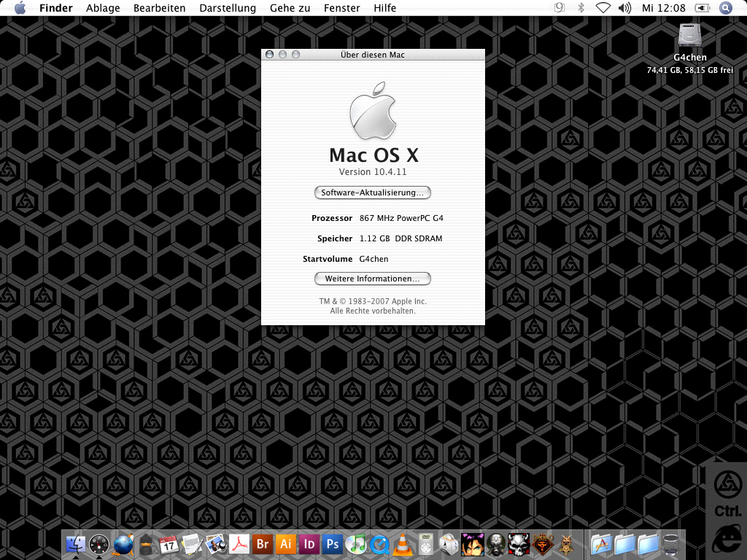
Task: Launch TextEdit from the Dock
Action: 193,544
